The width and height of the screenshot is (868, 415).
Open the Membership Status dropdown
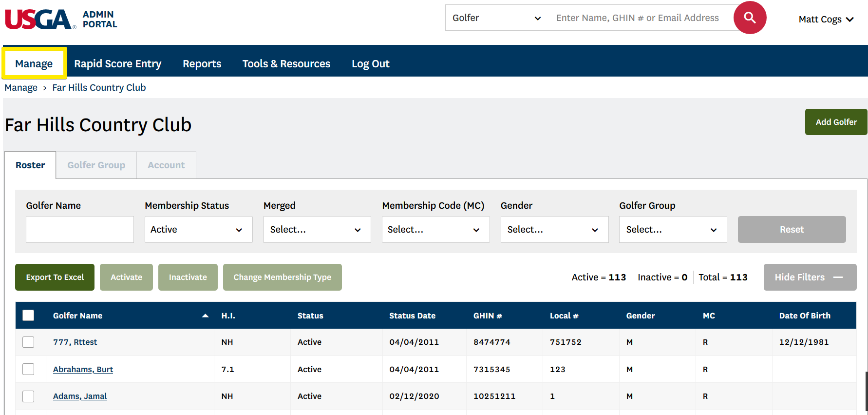198,230
